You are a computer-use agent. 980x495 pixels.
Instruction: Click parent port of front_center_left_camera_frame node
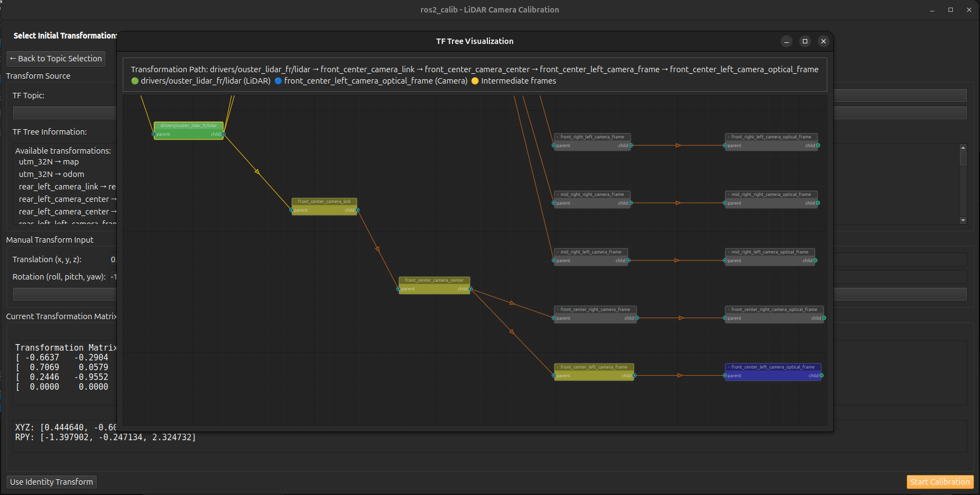(554, 376)
